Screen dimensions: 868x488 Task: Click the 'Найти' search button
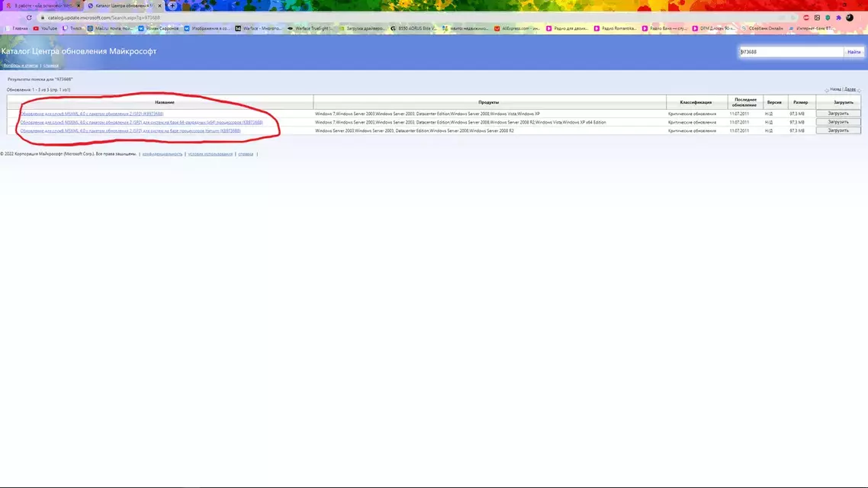click(854, 51)
